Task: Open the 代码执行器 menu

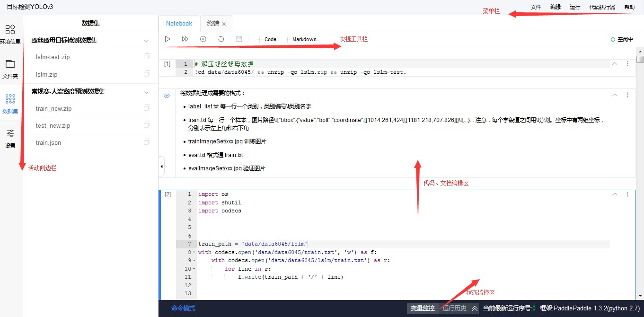Action: [x=602, y=7]
